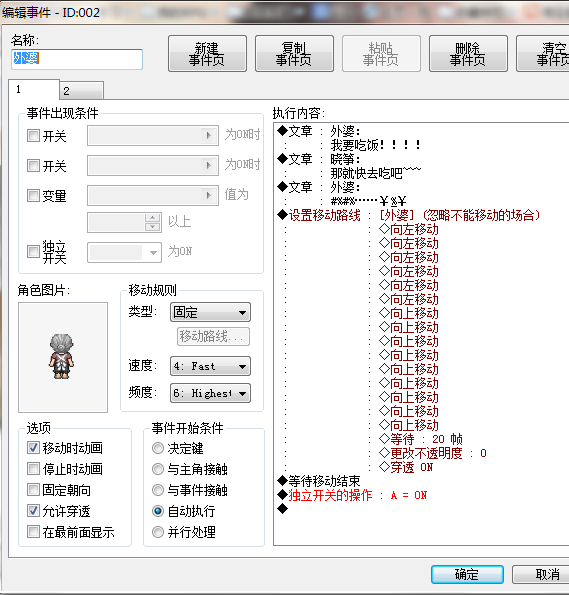Open the 独立开关 dropdown
569x595 pixels.
[x=125, y=252]
